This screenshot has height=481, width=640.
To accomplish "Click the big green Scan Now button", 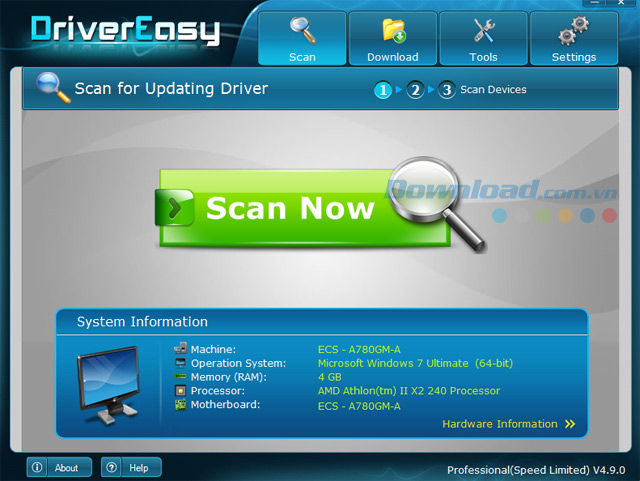I will (x=305, y=208).
